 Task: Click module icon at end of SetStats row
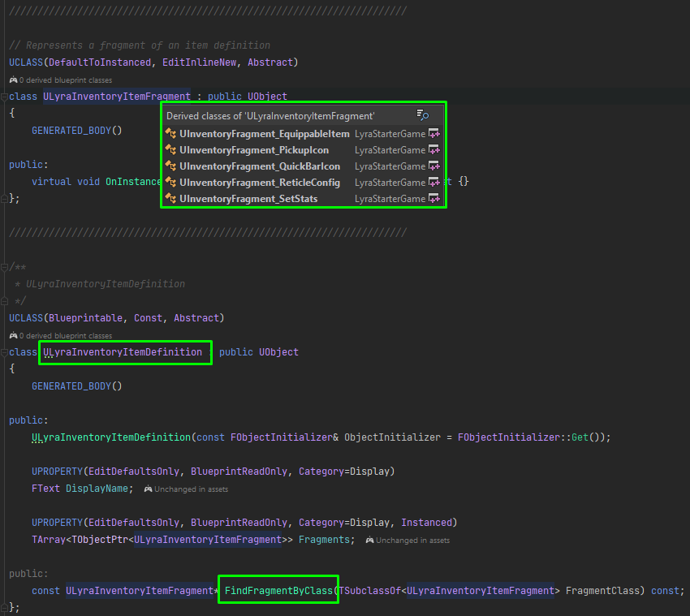tap(434, 199)
